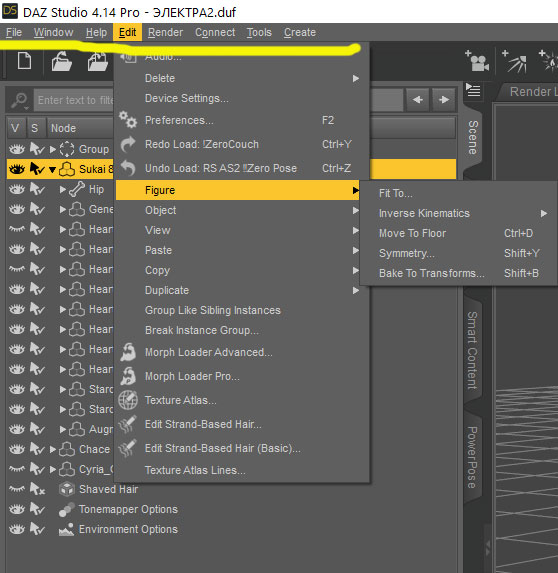
Task: Click the Merge File toolbar icon
Action: pos(98,61)
